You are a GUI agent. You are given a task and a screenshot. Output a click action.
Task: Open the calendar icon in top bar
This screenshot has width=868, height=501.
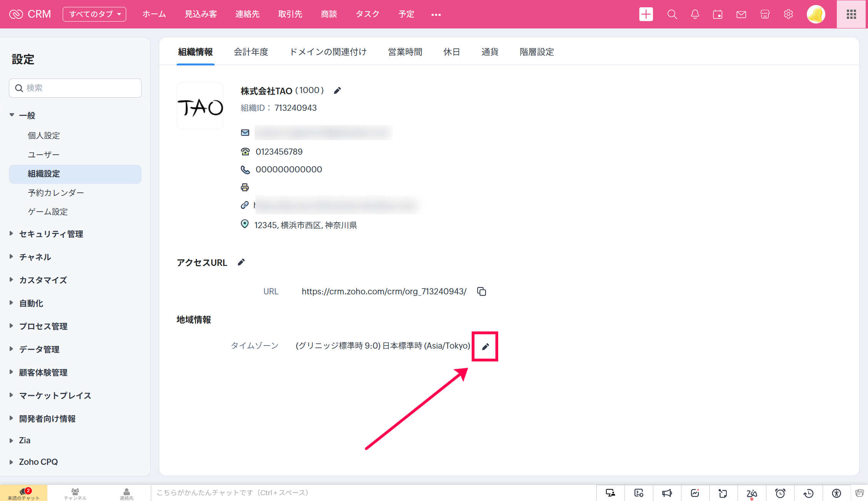pos(718,14)
